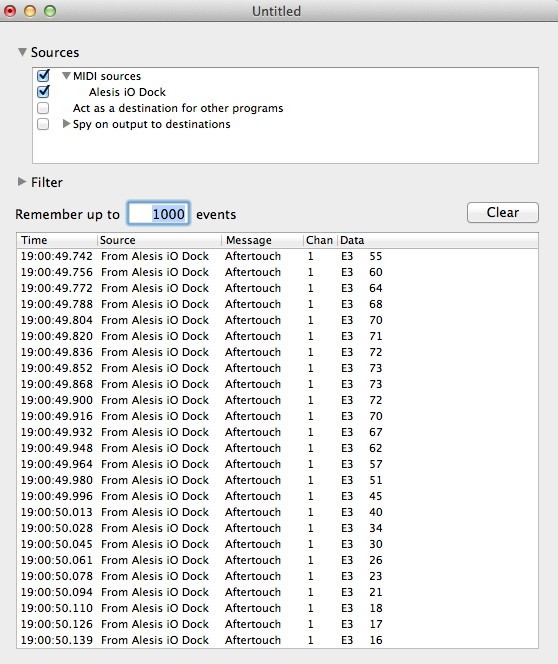Collapse the Sources section disclosure triangle
Screen dimensions: 558x664
tap(22, 52)
